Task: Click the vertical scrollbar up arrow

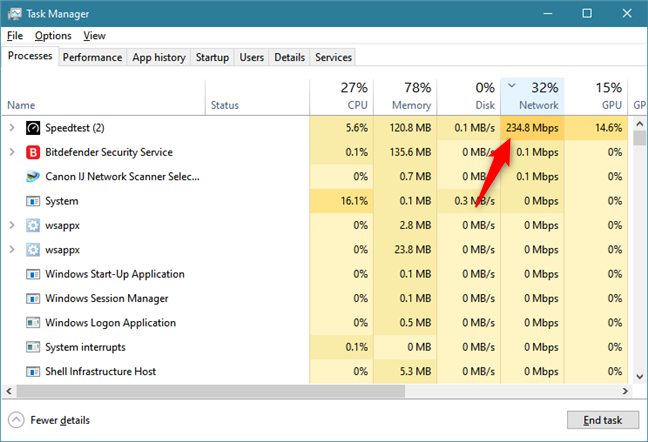Action: tap(639, 124)
